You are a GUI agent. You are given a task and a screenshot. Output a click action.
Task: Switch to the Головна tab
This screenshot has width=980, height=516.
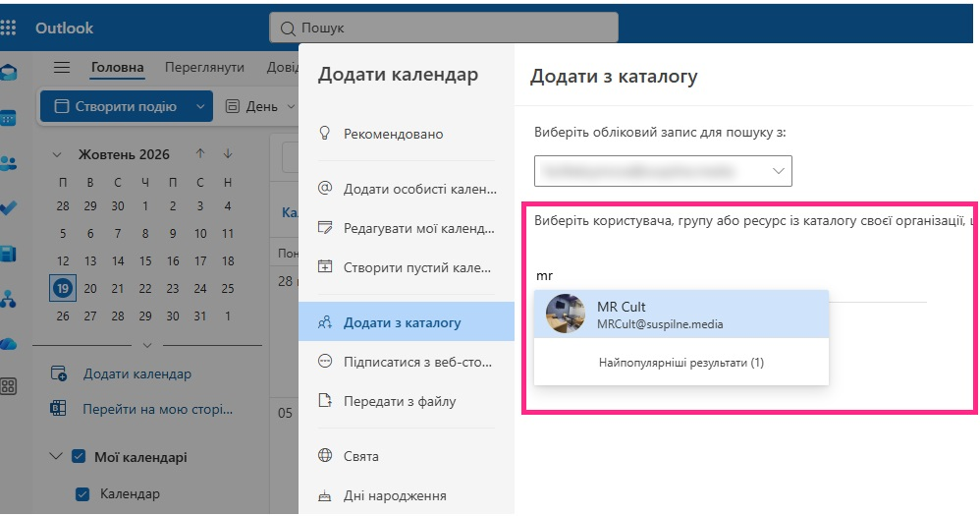pos(118,67)
